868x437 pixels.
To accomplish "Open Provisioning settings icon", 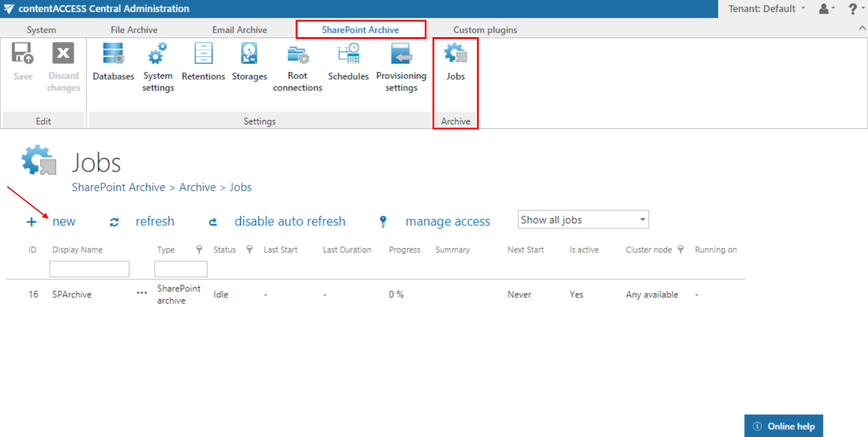I will pos(401,54).
